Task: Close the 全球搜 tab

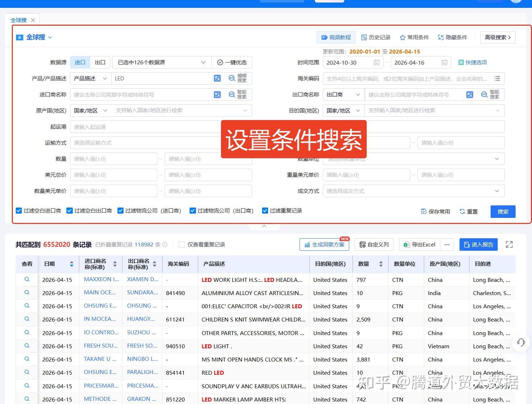Action: (33, 20)
